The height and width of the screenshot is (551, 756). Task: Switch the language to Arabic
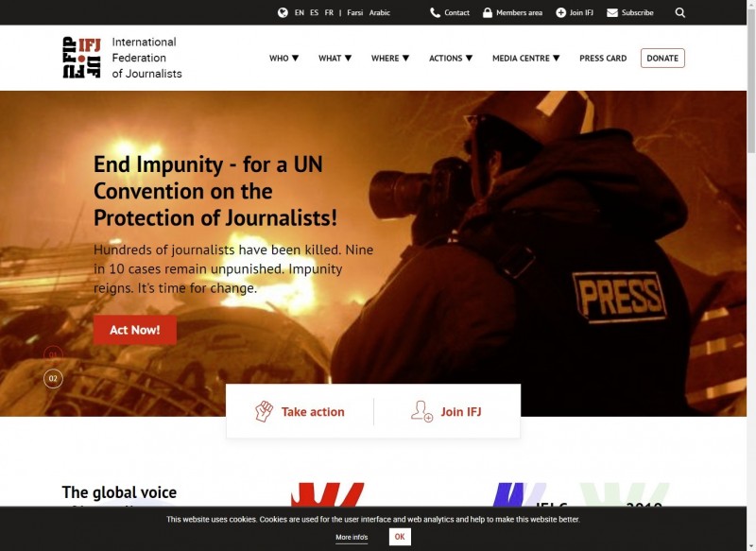(x=379, y=13)
